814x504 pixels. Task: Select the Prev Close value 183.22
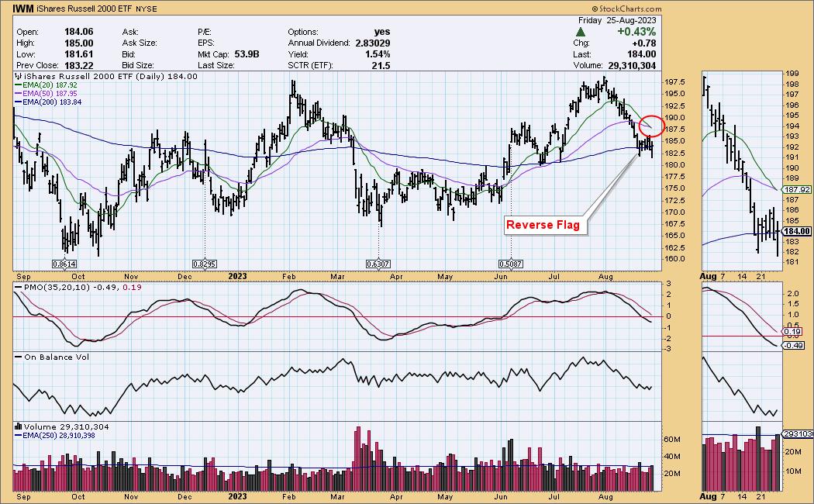pyautogui.click(x=79, y=65)
